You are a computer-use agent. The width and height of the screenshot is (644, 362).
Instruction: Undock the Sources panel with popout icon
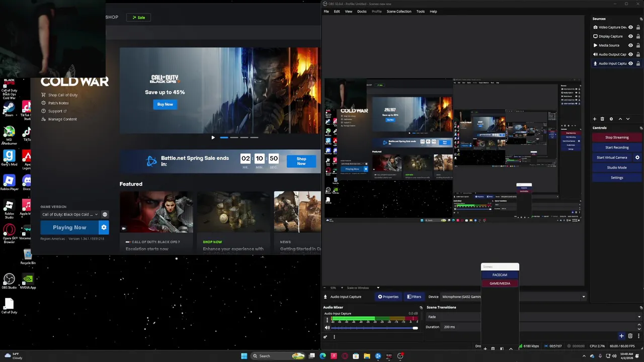[x=641, y=19]
